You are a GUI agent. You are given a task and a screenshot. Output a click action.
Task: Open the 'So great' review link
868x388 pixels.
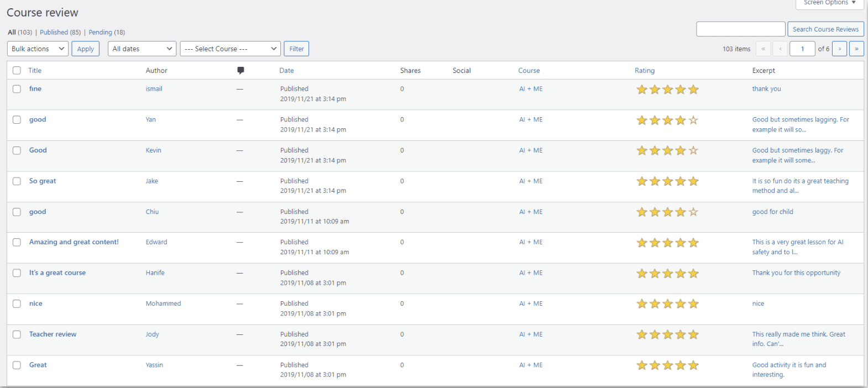coord(43,181)
